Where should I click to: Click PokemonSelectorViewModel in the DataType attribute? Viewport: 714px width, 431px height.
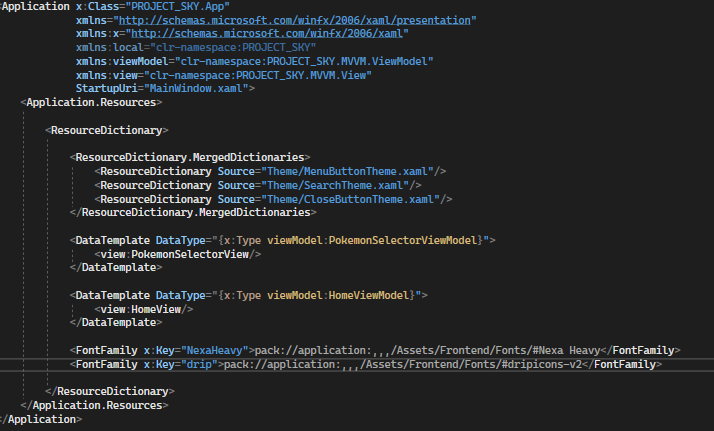coord(403,240)
